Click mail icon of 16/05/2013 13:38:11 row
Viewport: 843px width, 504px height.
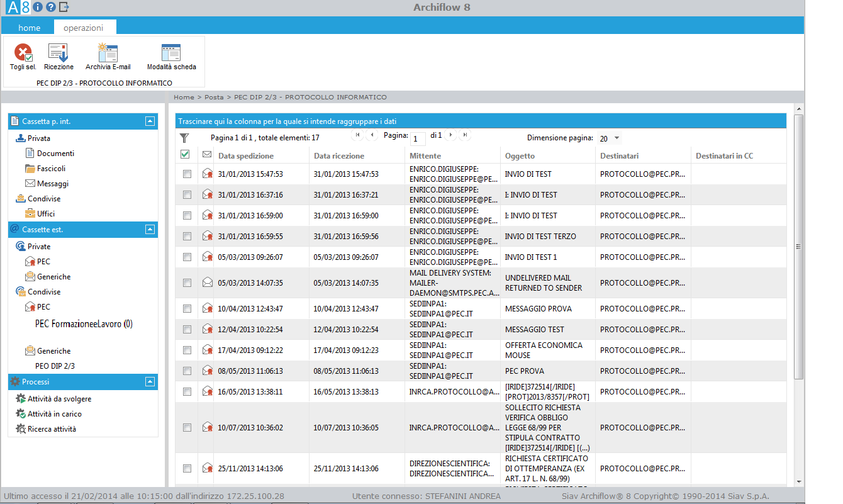pyautogui.click(x=206, y=391)
